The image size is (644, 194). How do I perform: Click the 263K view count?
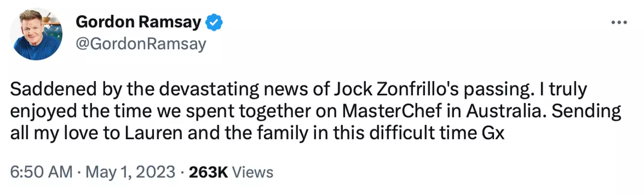coord(209,172)
